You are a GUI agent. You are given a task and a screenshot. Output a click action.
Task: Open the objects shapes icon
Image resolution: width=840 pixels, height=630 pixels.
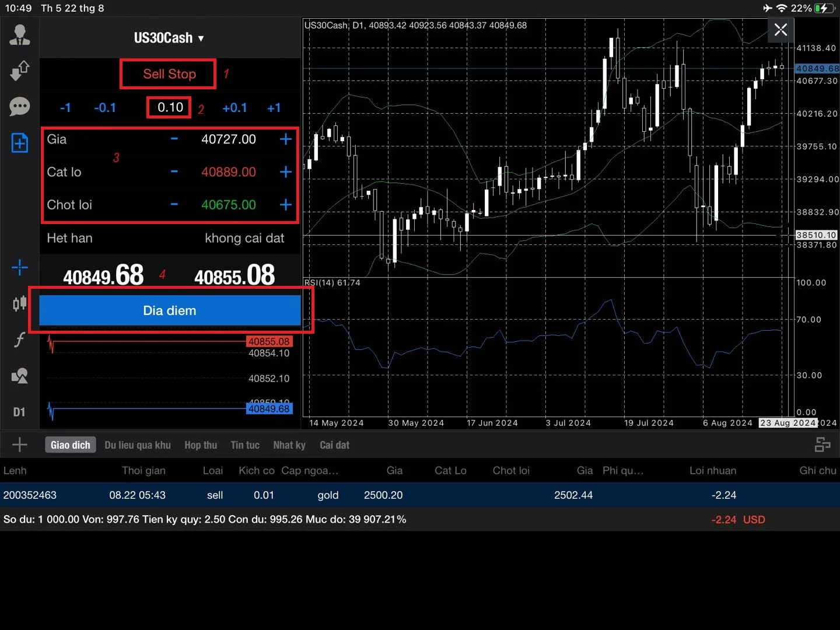coord(20,376)
